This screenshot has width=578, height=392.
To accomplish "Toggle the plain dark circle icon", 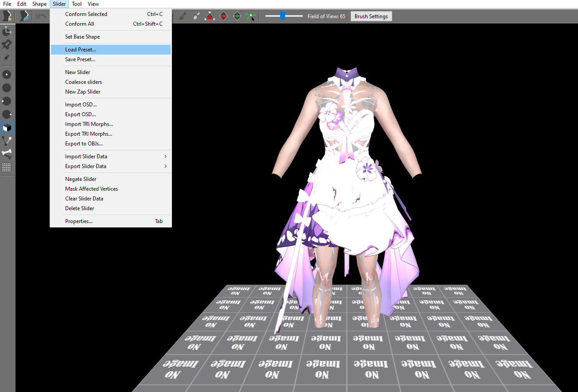I will coord(7,88).
